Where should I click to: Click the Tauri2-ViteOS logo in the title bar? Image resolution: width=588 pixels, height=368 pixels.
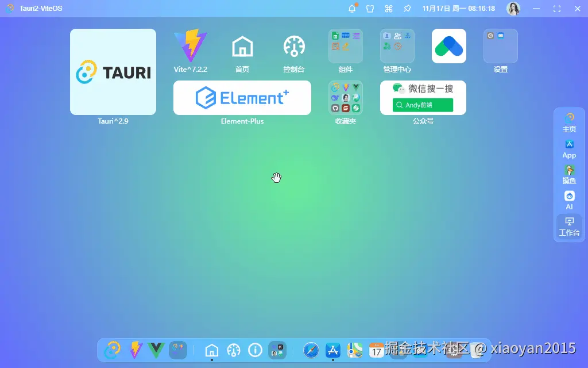pyautogui.click(x=10, y=8)
